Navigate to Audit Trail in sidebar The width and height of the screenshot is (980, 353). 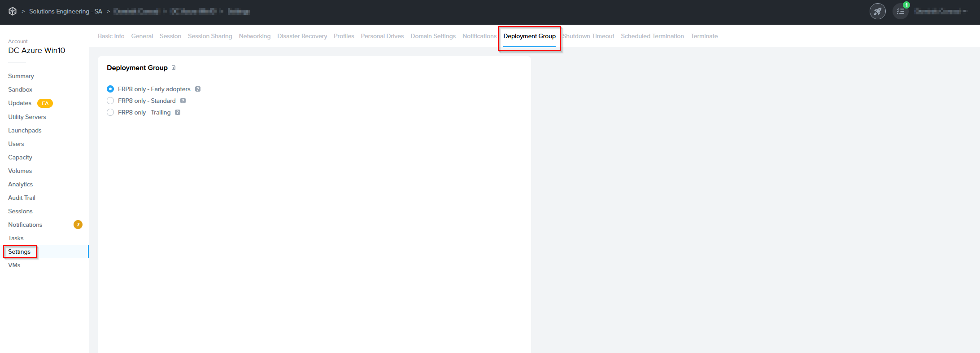click(22, 198)
